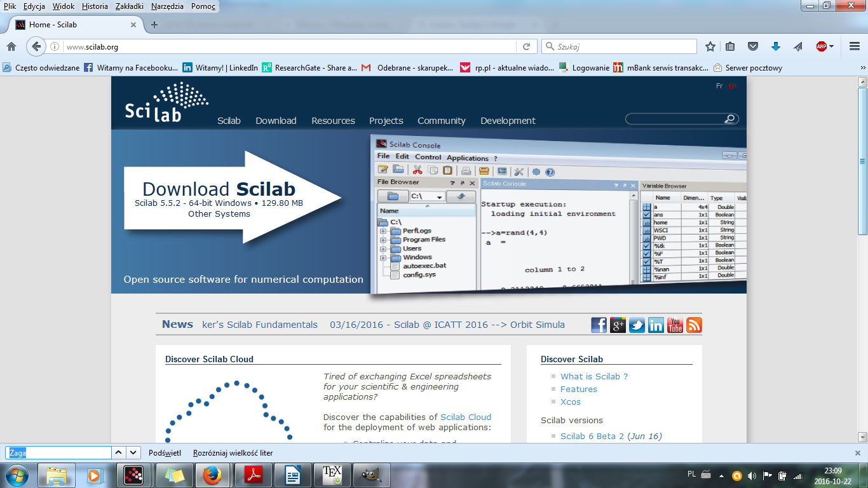The height and width of the screenshot is (488, 868).
Task: Open Scilab's Twitter icon
Action: [637, 325]
